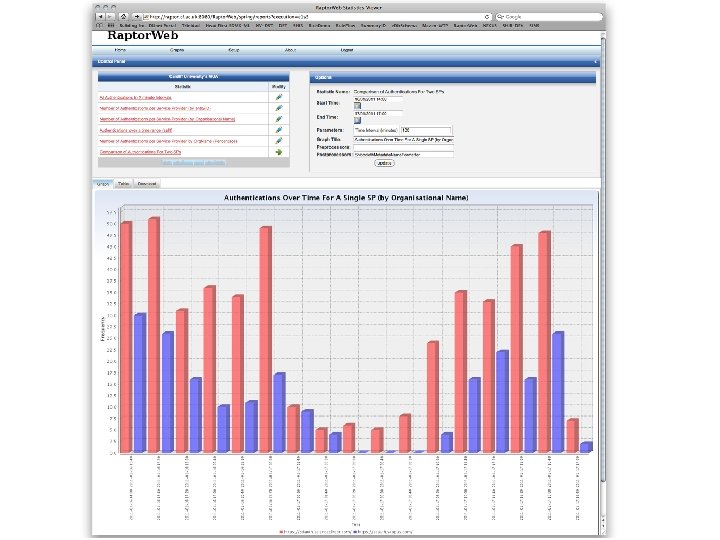This screenshot has height=540, width=720.
Task: Click the pencil icon in the second statistics row
Action: click(279, 108)
